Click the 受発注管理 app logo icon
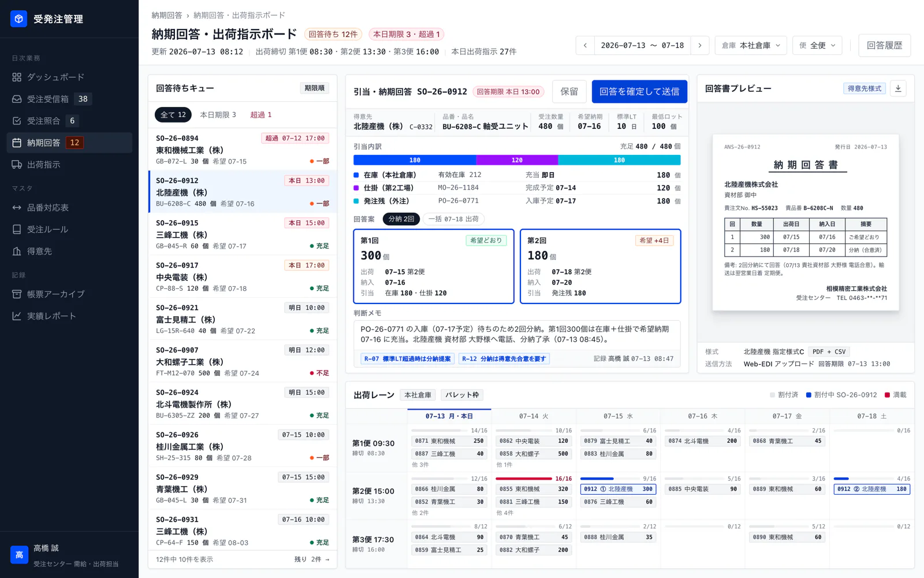 18,19
